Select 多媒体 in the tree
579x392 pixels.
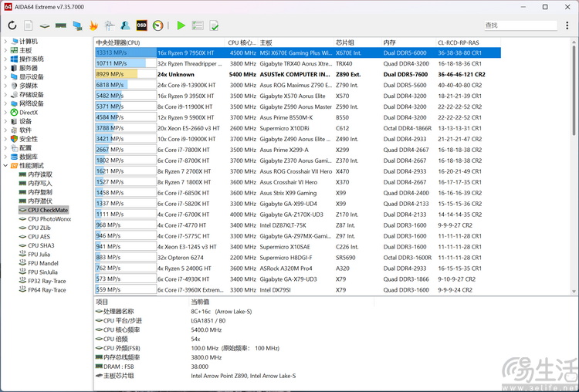click(x=29, y=86)
